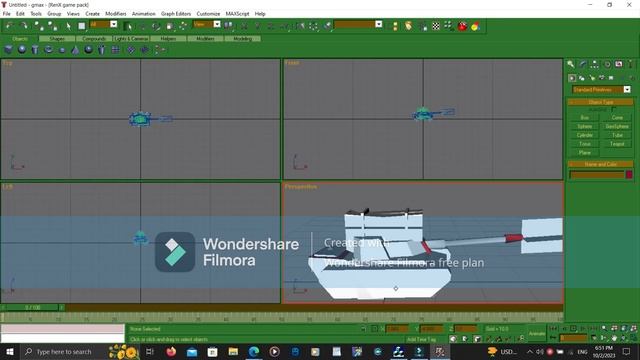Image resolution: width=640 pixels, height=360 pixels.
Task: Toggle the Animate button
Action: pyautogui.click(x=537, y=333)
